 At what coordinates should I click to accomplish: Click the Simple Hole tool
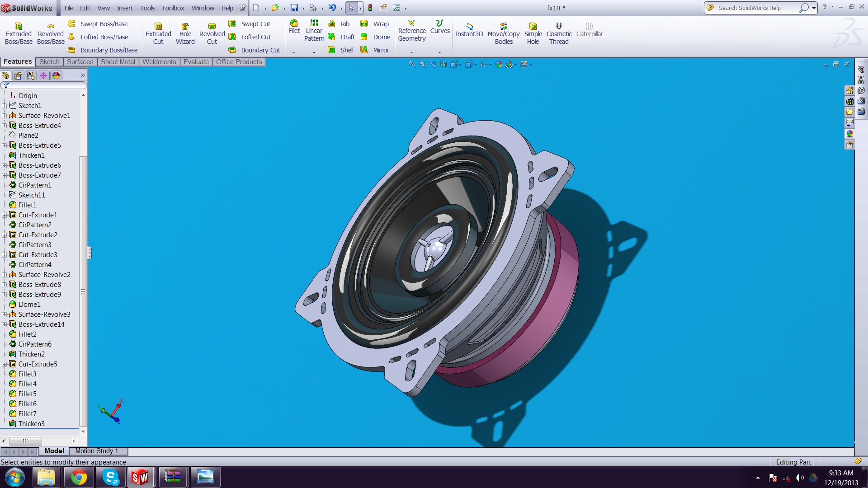tap(533, 34)
